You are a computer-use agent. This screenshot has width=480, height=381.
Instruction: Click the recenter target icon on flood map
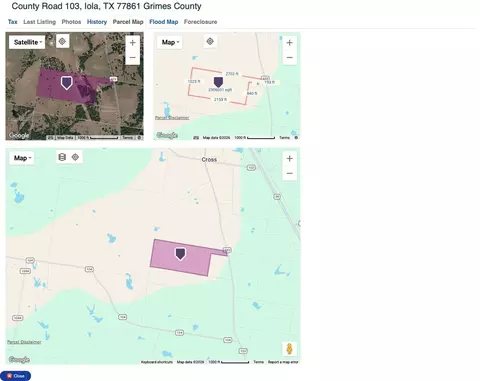point(75,157)
